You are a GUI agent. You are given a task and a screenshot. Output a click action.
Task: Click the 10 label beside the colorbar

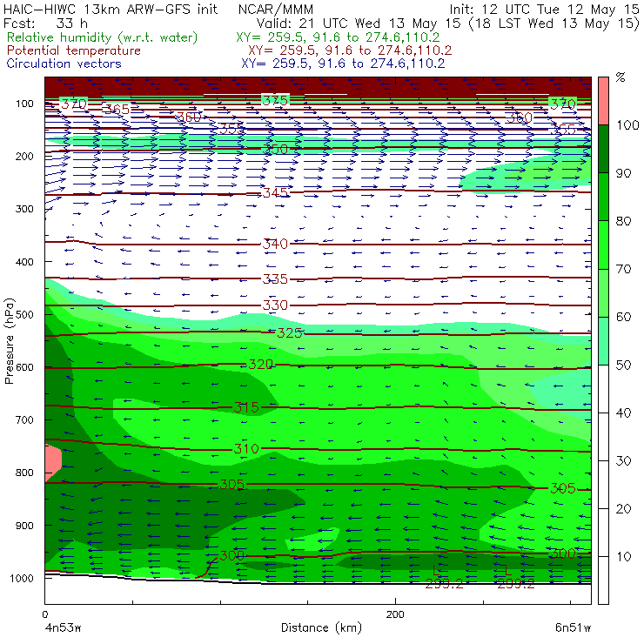tap(623, 556)
